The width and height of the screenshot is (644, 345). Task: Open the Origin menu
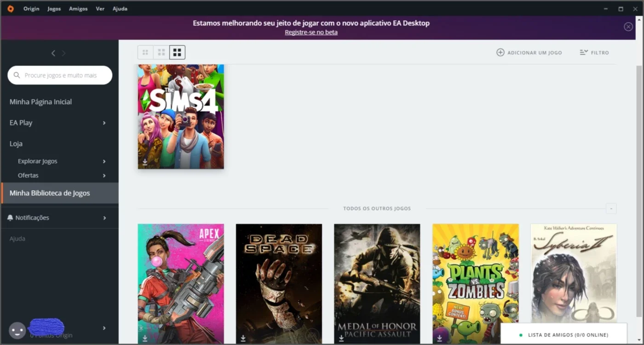(31, 9)
